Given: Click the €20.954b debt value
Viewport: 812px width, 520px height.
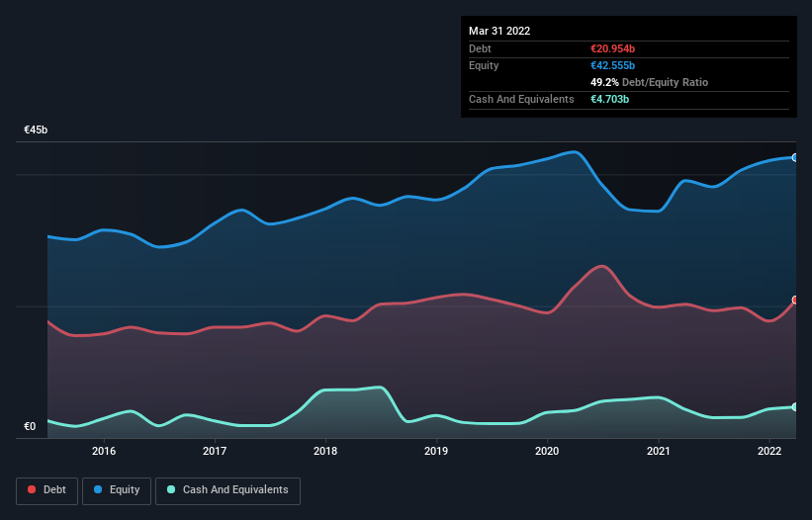Looking at the screenshot, I should click(612, 48).
